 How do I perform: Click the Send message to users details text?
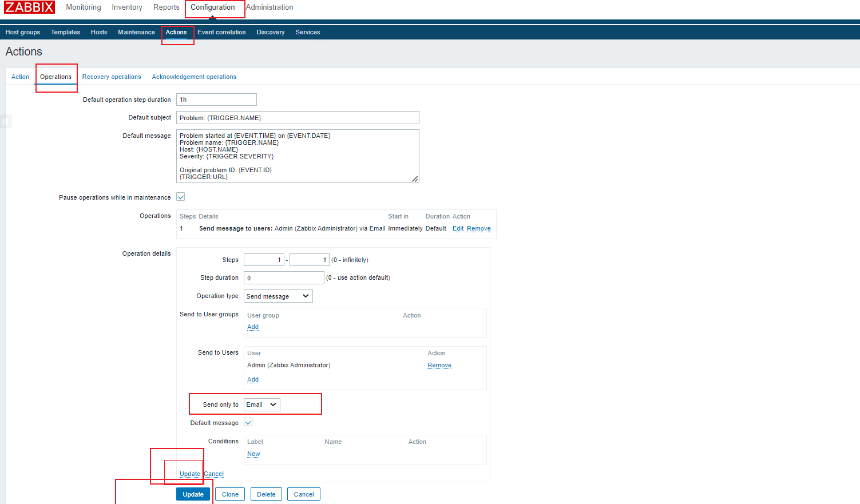[292, 228]
